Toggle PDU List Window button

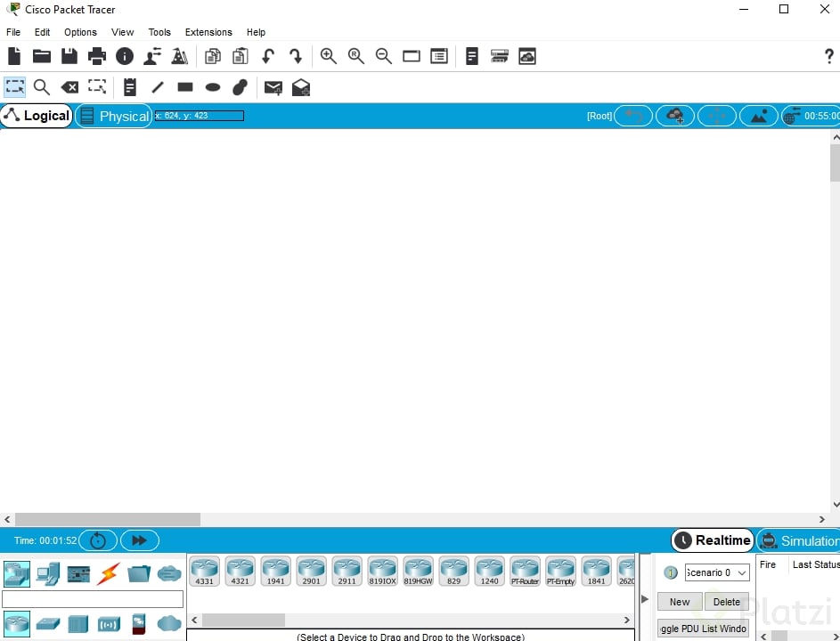[x=703, y=629]
